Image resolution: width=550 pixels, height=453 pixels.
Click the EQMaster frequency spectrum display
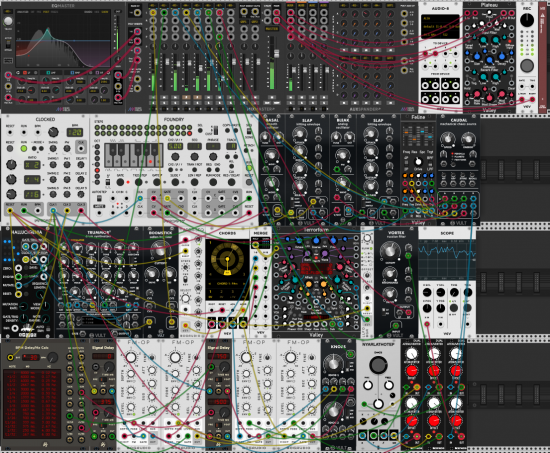tap(63, 39)
